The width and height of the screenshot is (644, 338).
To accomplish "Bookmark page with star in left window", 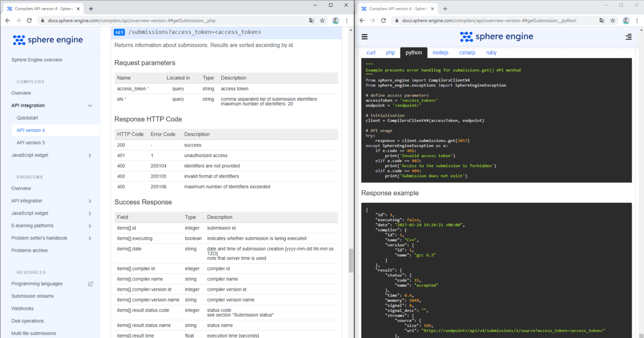I will (323, 20).
